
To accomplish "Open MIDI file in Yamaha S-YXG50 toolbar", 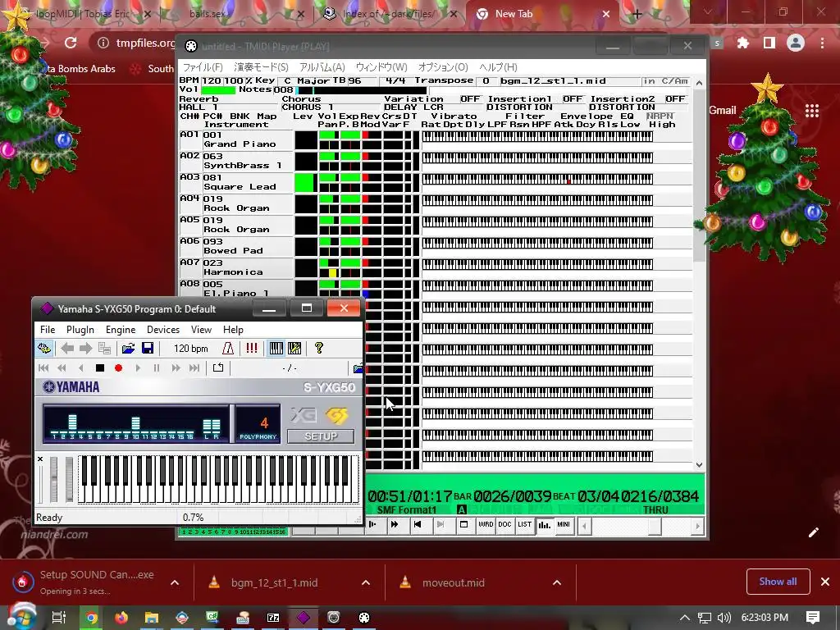I will 128,348.
